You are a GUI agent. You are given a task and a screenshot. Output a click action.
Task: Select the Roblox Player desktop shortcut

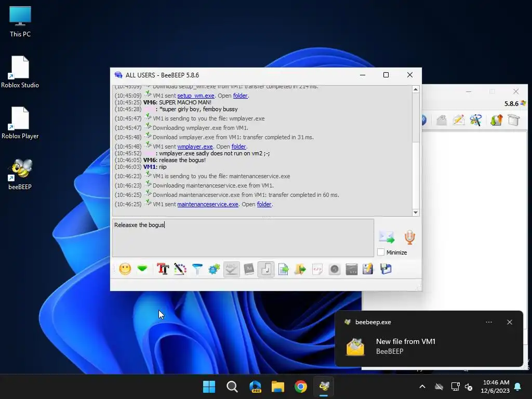click(x=20, y=123)
